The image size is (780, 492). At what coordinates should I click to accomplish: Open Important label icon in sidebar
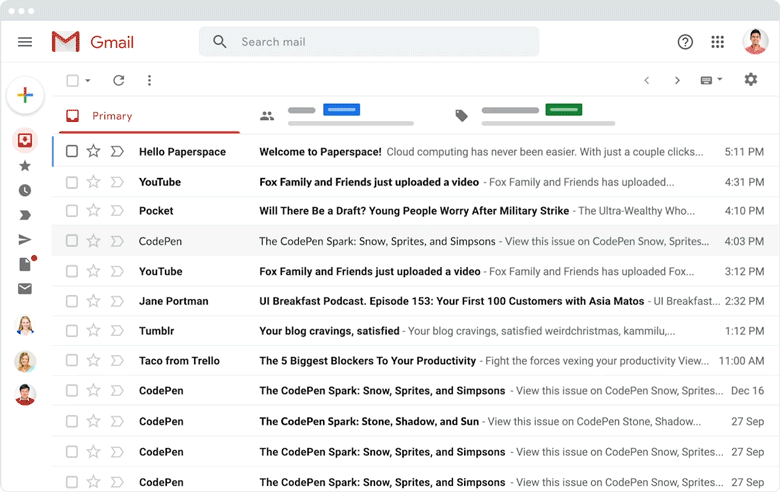click(x=25, y=215)
